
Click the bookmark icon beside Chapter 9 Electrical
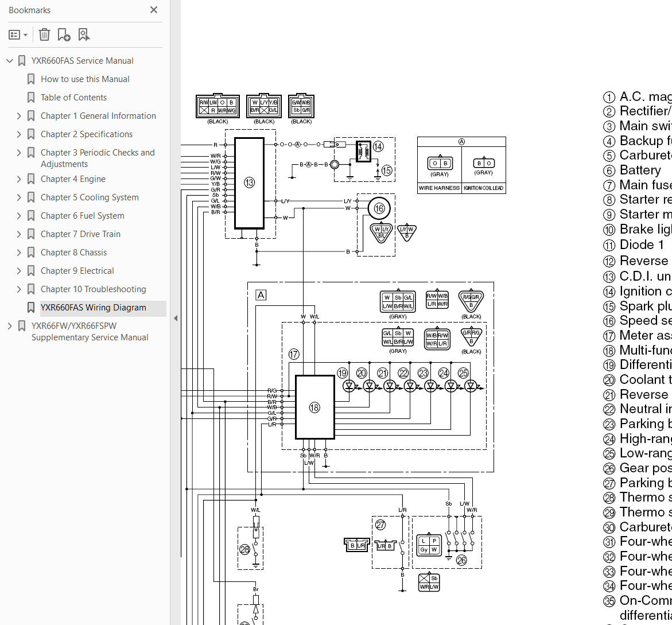[x=31, y=271]
